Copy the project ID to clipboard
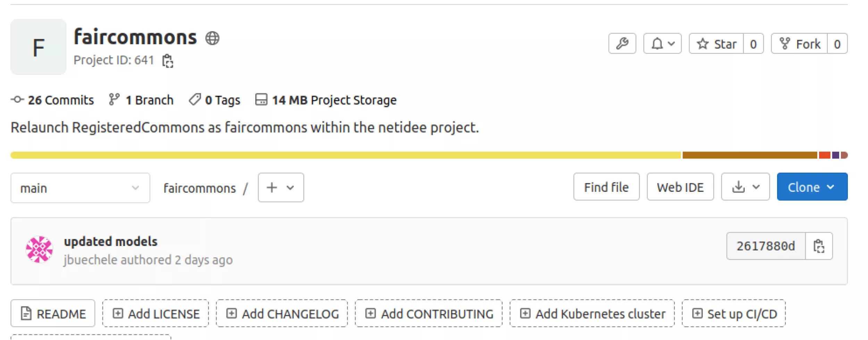This screenshot has height=340, width=868. (x=168, y=61)
